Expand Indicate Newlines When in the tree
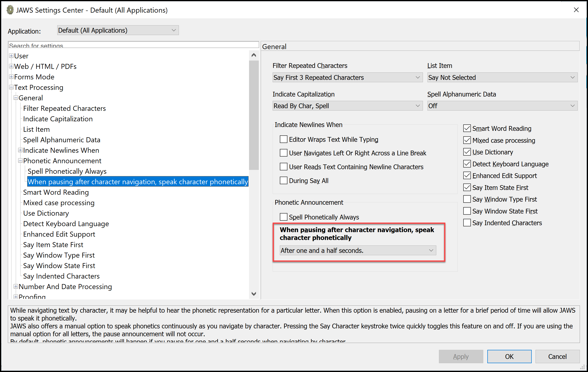This screenshot has width=588, height=372. pos(21,150)
